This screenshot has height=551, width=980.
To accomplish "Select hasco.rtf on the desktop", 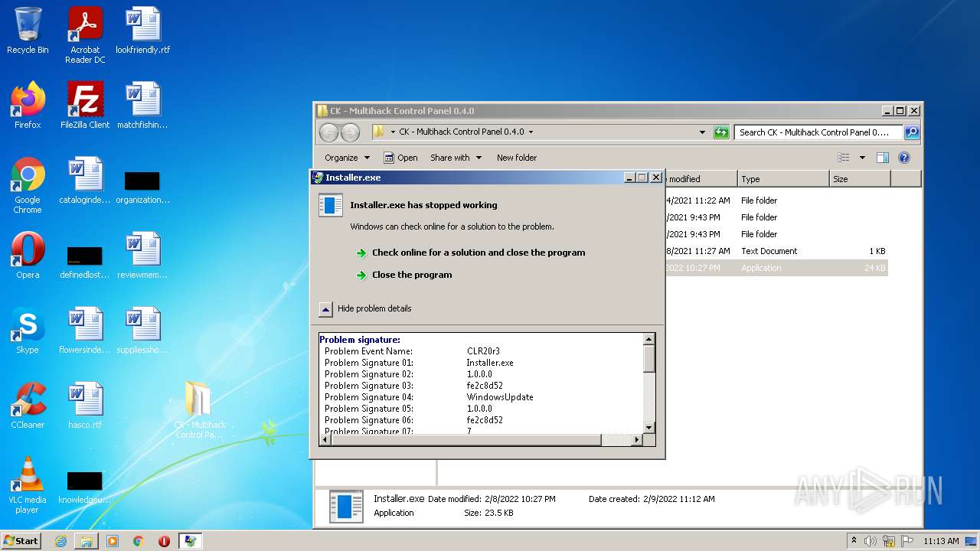I will 85,406.
